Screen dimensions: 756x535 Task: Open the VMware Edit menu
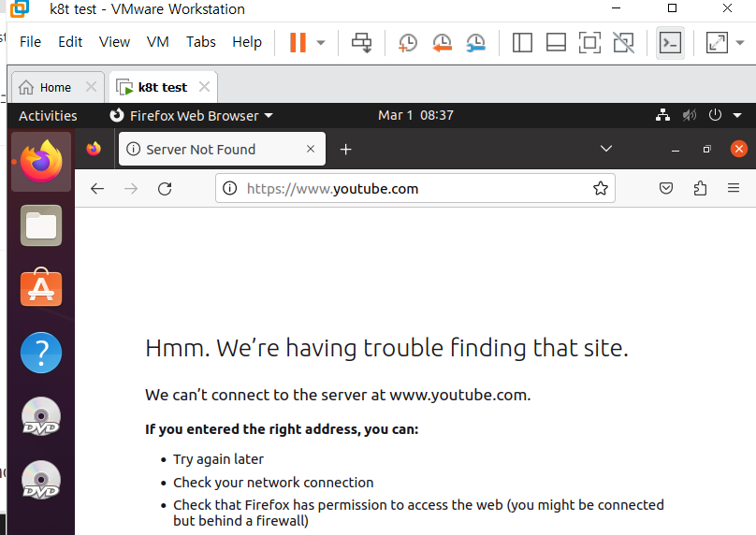point(70,42)
